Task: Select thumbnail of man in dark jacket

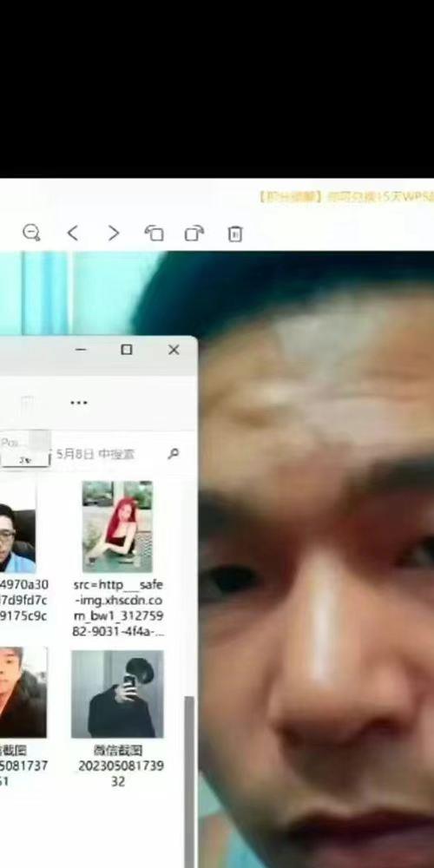Action: [x=23, y=692]
